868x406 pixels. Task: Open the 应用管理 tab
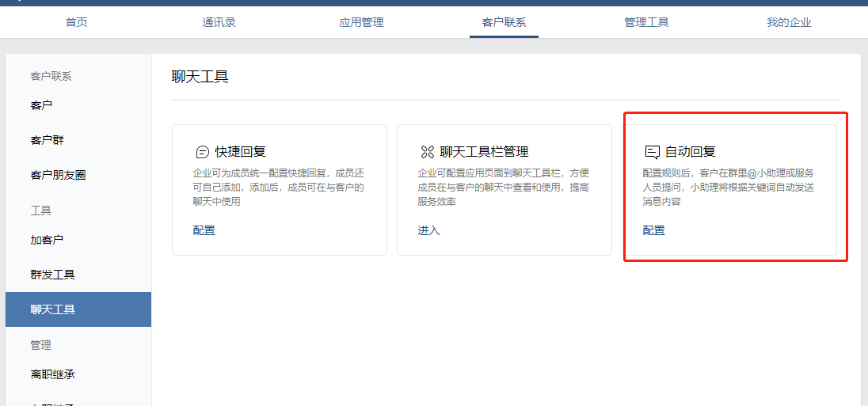click(x=361, y=23)
